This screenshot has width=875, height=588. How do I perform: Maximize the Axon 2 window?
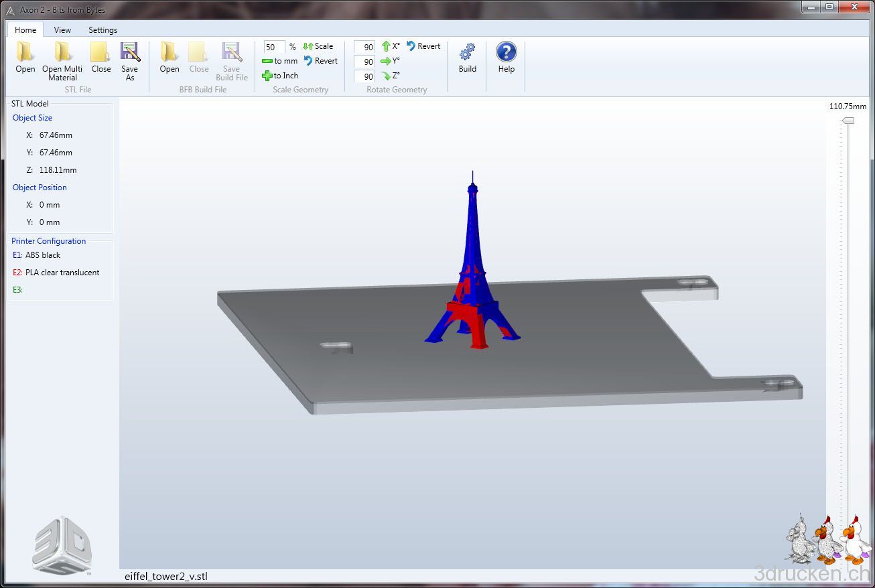pos(829,7)
